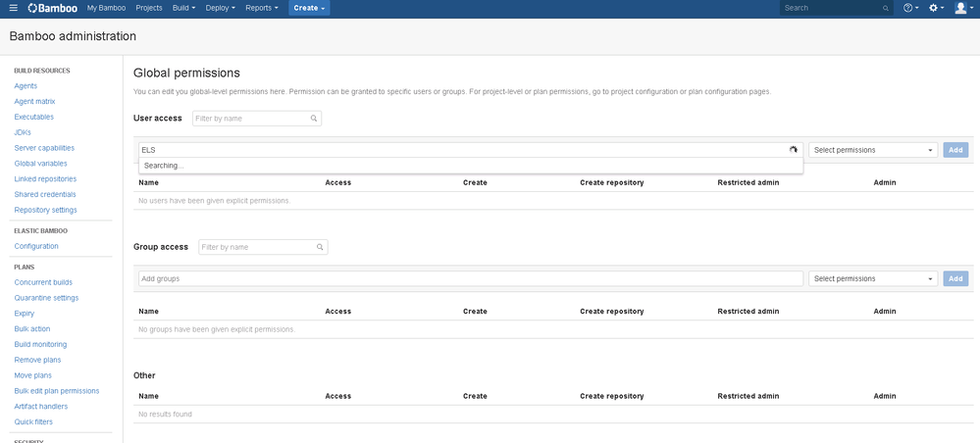
Task: Expand the Build dropdown menu
Action: point(183,8)
